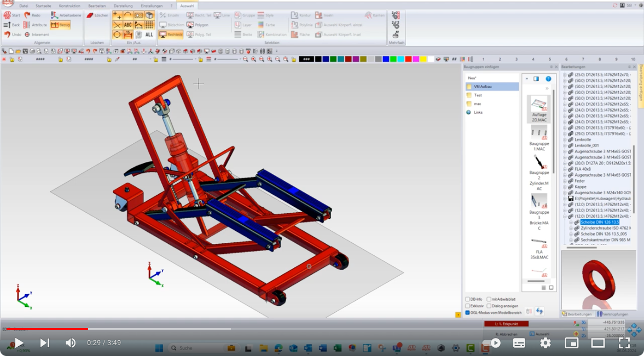Open the Datei menu
This screenshot has height=356, width=644.
tap(24, 6)
